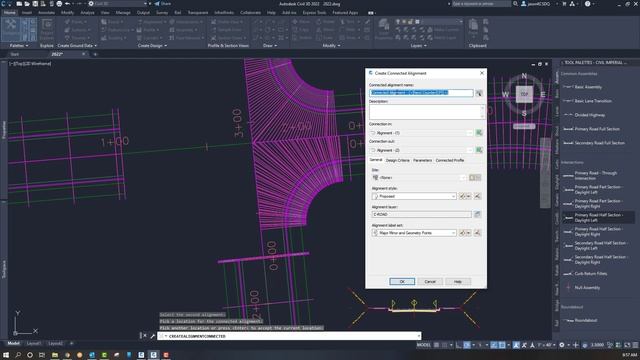Open the Connection out alignment dropdown

click(421, 150)
